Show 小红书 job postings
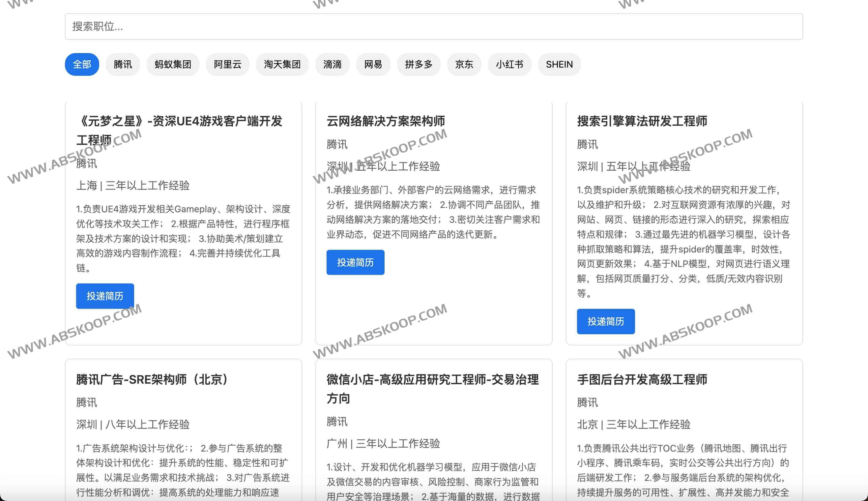Screen dimensions: 868x501 coord(509,64)
